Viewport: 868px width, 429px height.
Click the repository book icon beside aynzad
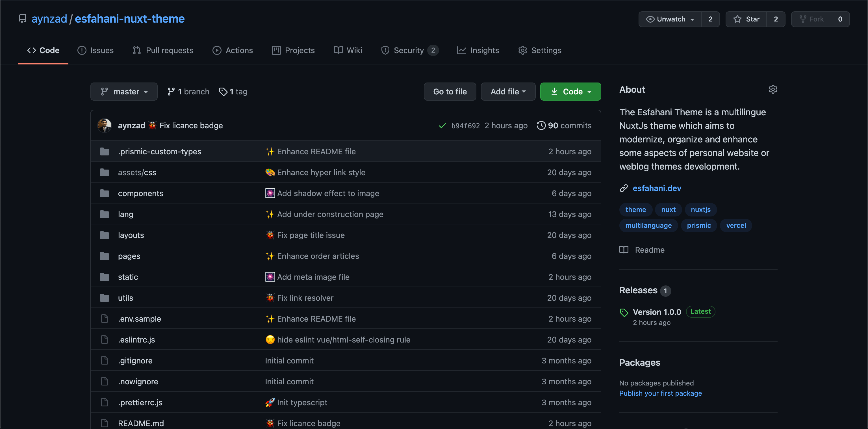[x=23, y=19]
